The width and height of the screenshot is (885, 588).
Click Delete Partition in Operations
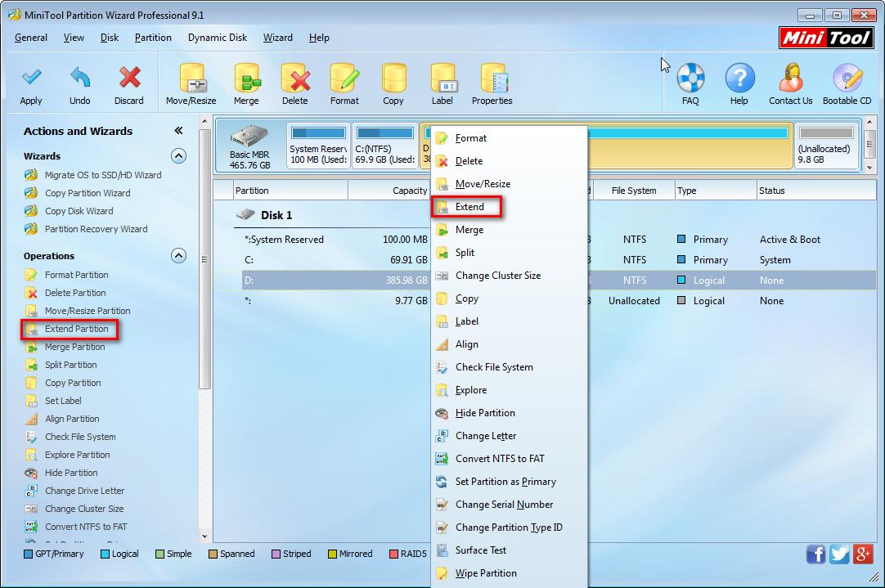[x=75, y=293]
